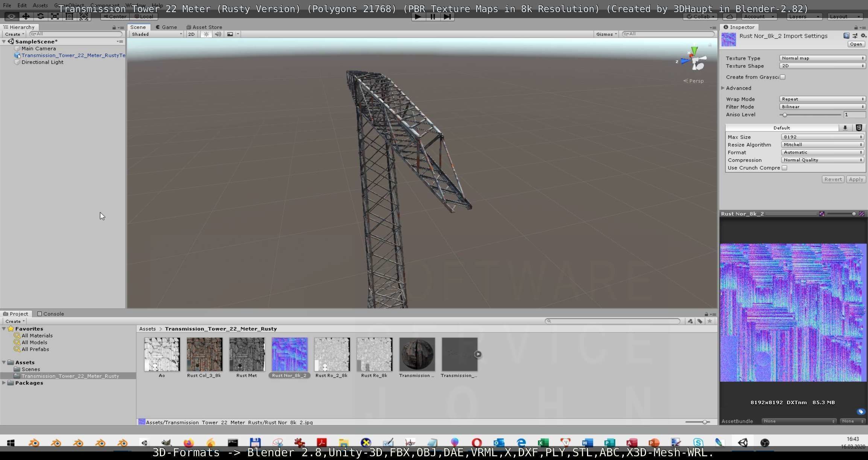This screenshot has width=868, height=460.
Task: Click the Apply button
Action: coord(856,180)
